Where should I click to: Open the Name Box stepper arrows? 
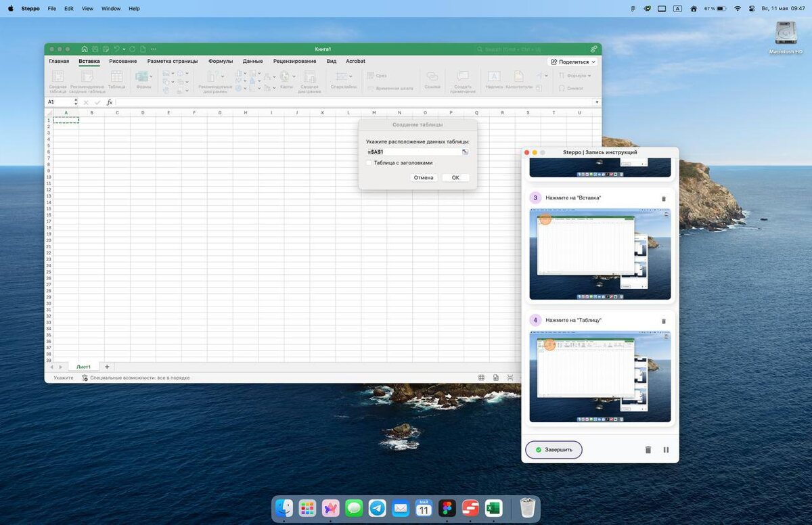[76, 102]
